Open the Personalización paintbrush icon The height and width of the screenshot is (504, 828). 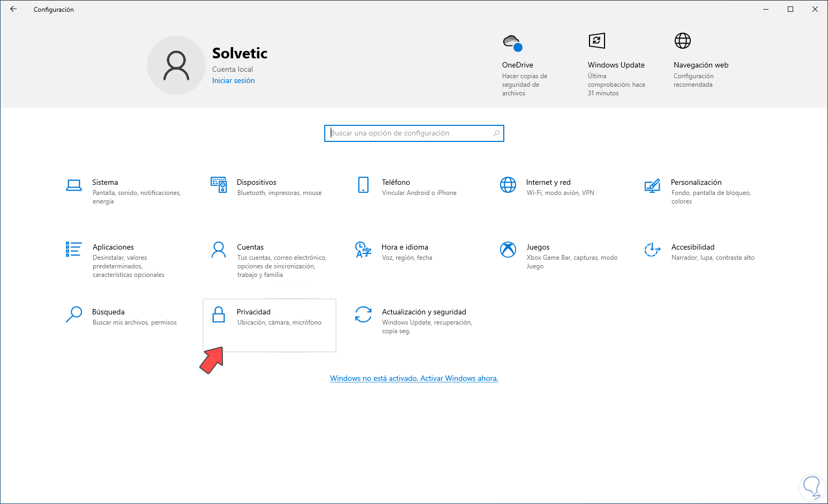coord(652,185)
